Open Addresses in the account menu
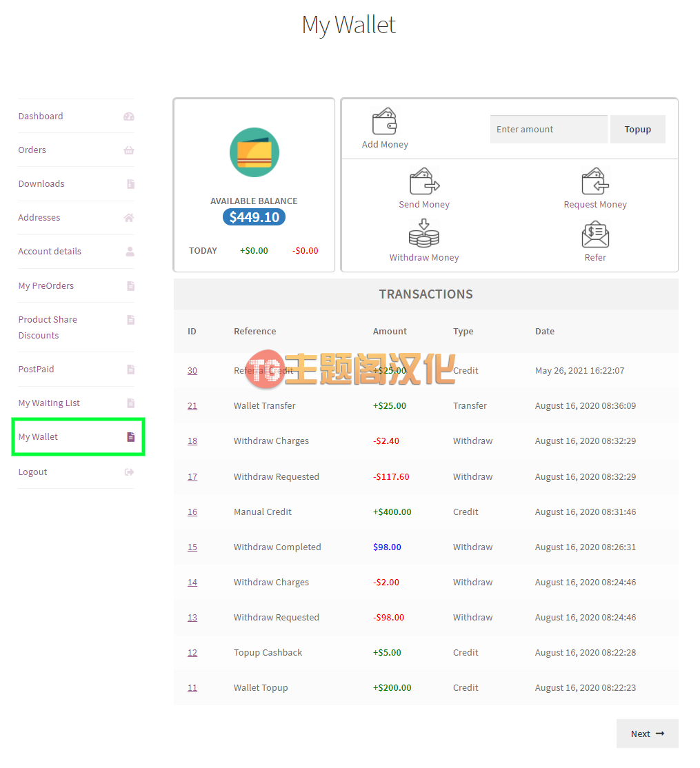Viewport: 700px width, 768px height. click(39, 217)
